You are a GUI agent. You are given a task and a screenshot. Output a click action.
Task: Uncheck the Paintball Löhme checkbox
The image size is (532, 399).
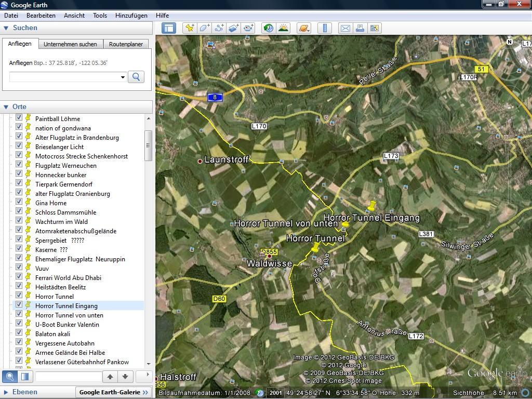19,117
